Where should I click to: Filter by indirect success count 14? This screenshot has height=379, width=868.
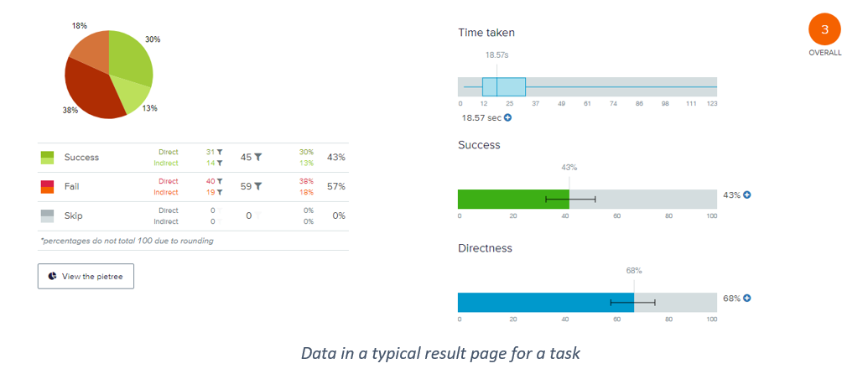220,164
